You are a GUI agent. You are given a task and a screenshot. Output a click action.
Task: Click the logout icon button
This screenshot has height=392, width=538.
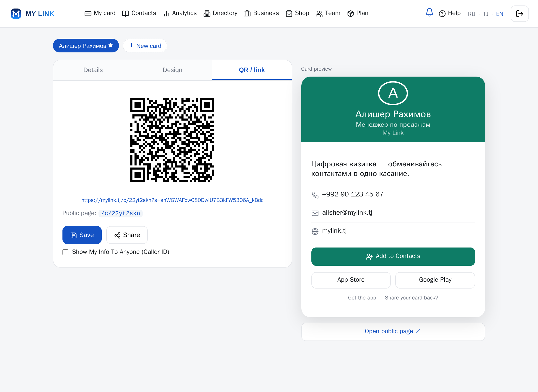point(520,14)
